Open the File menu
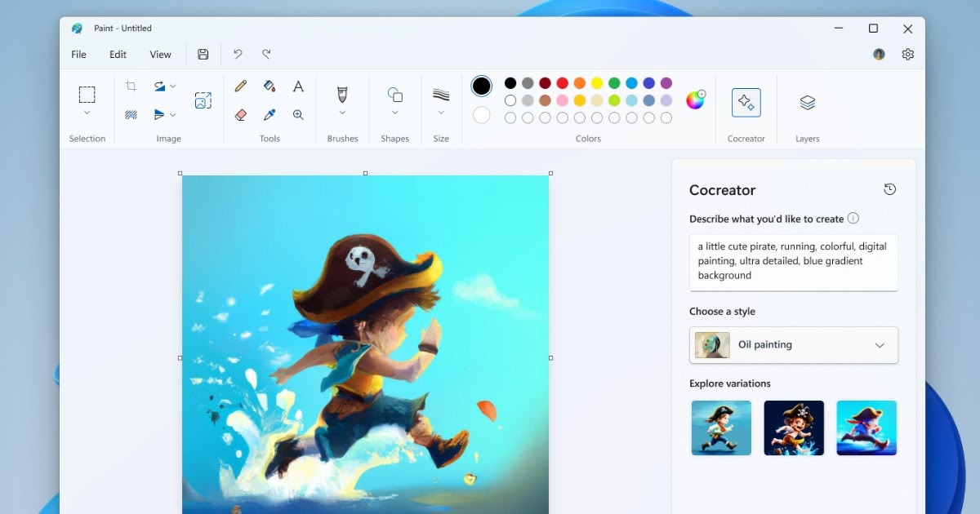980x514 pixels. (x=78, y=54)
